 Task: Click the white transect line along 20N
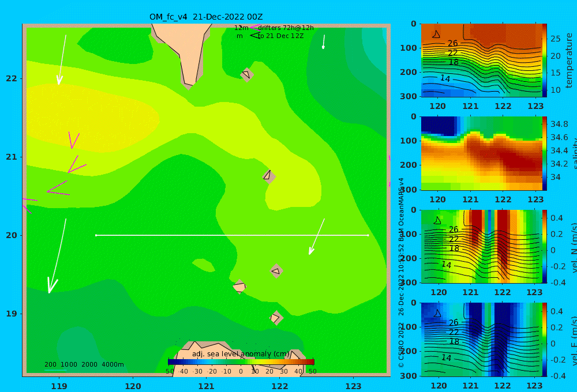click(x=232, y=235)
